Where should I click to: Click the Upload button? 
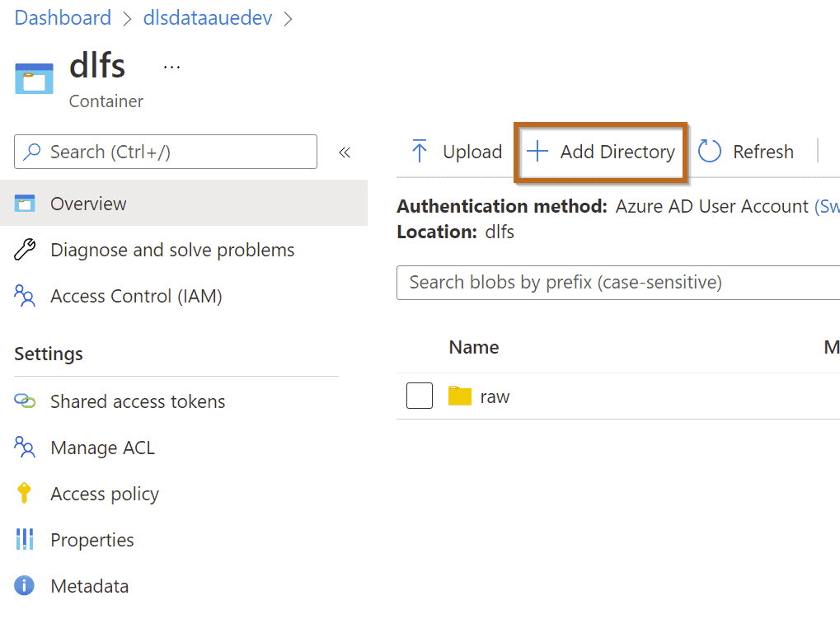coord(457,152)
